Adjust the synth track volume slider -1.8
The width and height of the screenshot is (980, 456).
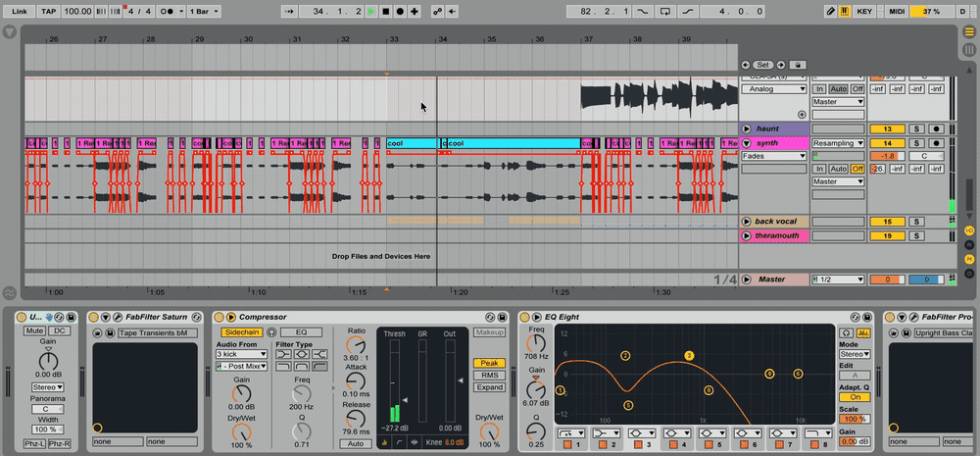pyautogui.click(x=888, y=156)
